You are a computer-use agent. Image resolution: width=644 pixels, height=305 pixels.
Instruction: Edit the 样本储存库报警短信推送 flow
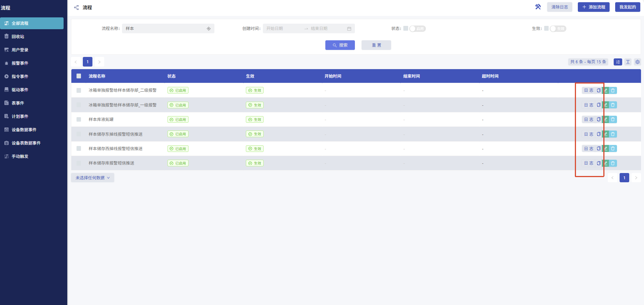tap(606, 163)
